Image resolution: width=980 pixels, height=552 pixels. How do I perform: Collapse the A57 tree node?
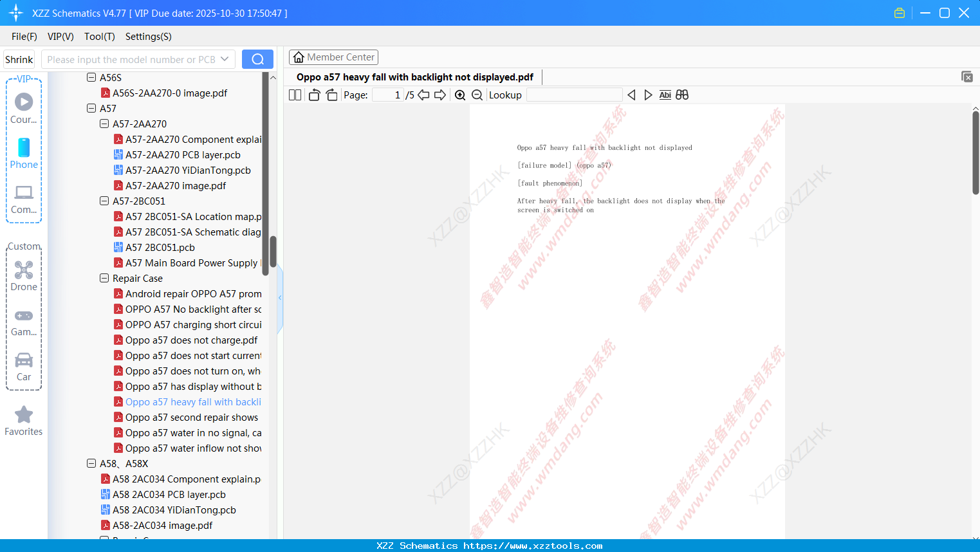click(91, 108)
